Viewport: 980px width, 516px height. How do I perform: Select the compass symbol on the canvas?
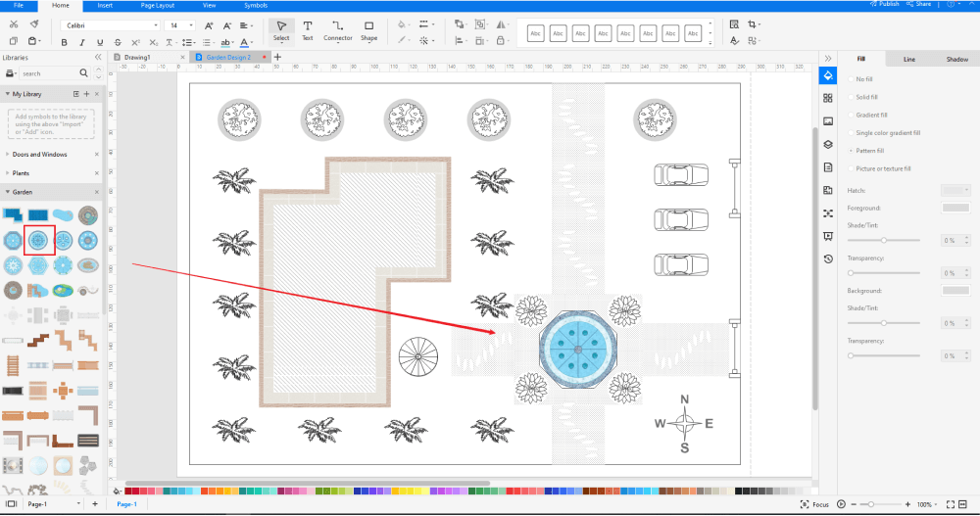click(684, 424)
